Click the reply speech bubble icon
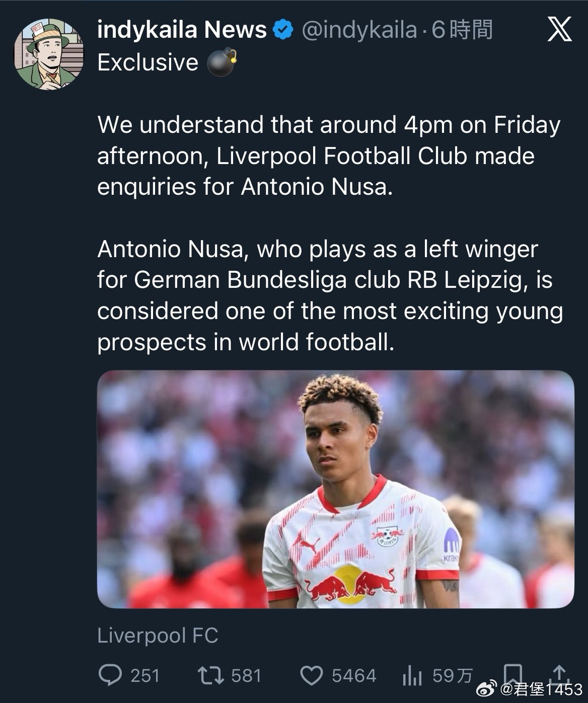588x703 pixels. [x=110, y=675]
